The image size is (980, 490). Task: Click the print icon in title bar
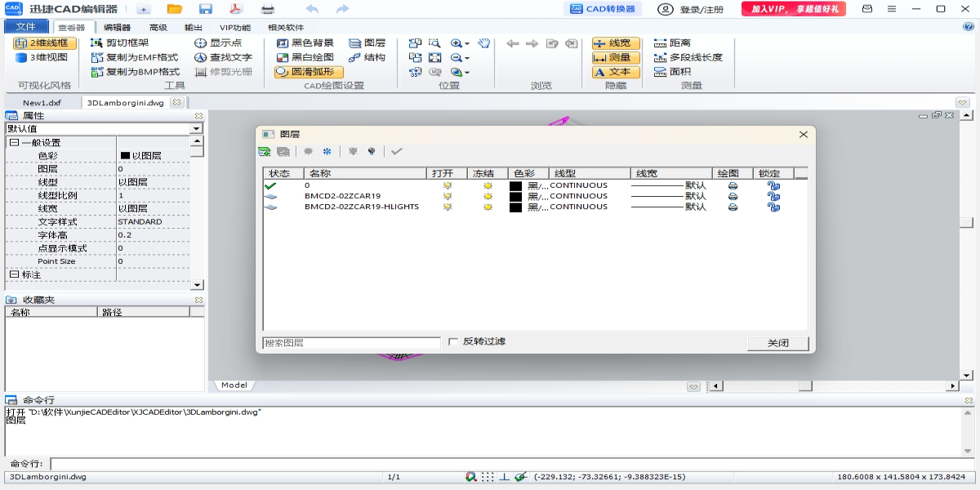point(268,9)
